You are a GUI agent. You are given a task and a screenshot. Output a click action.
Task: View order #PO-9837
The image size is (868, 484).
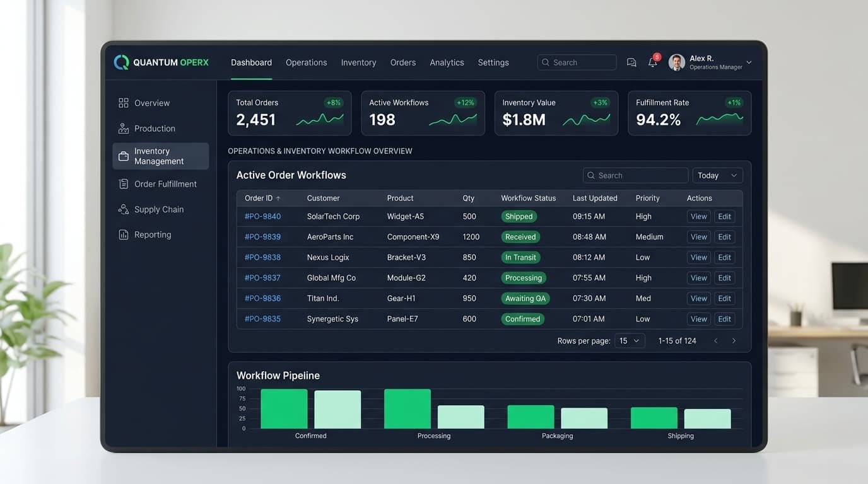[698, 278]
